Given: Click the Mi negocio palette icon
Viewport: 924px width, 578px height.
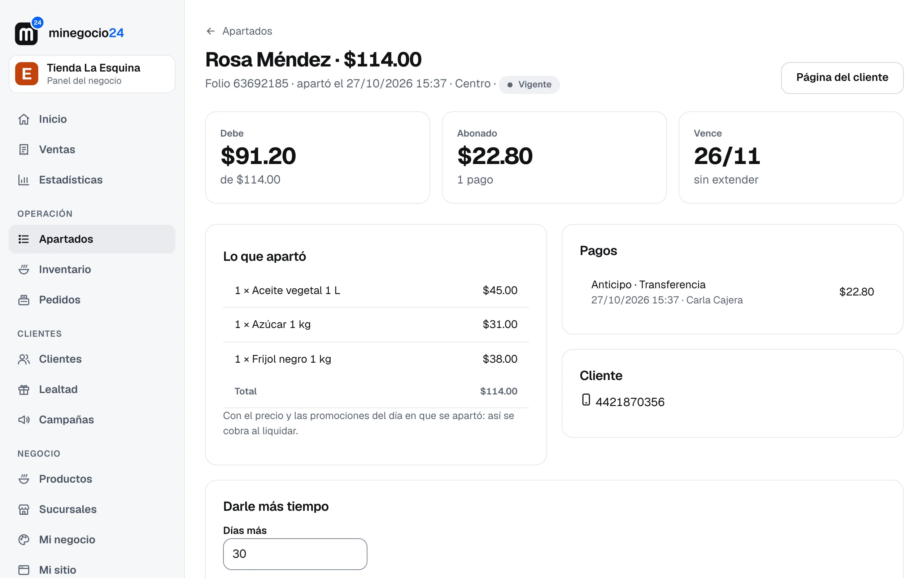Looking at the screenshot, I should click(x=24, y=539).
